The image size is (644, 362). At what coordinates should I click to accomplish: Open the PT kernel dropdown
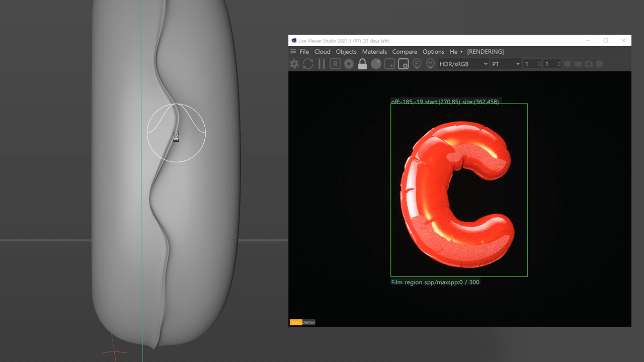[506, 64]
